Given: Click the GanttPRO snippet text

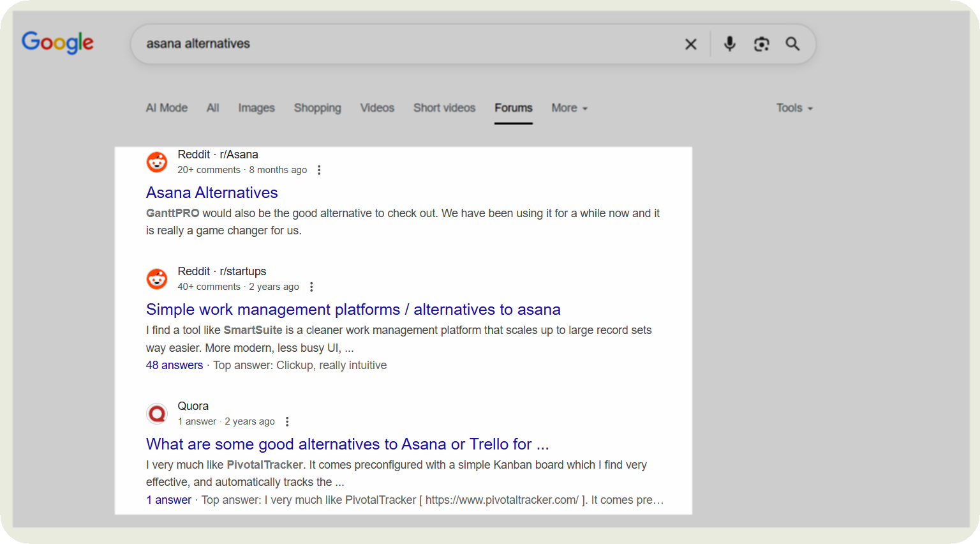Looking at the screenshot, I should pyautogui.click(x=403, y=222).
